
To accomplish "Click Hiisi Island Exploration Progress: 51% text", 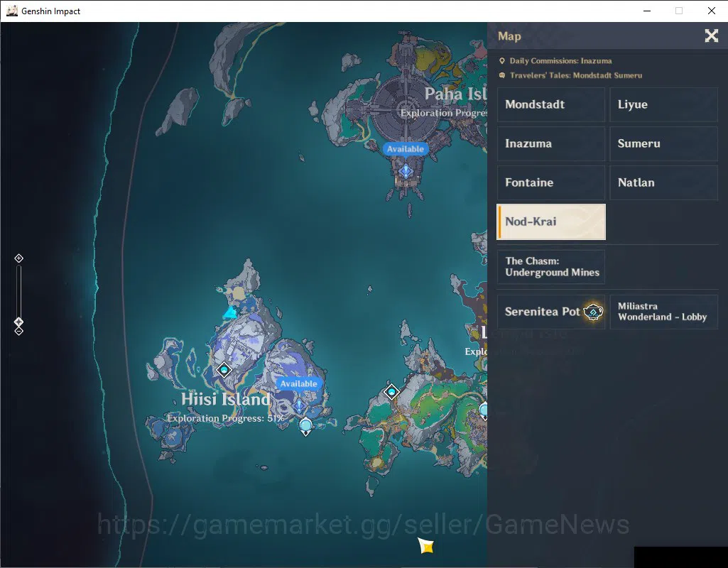I will pos(226,418).
